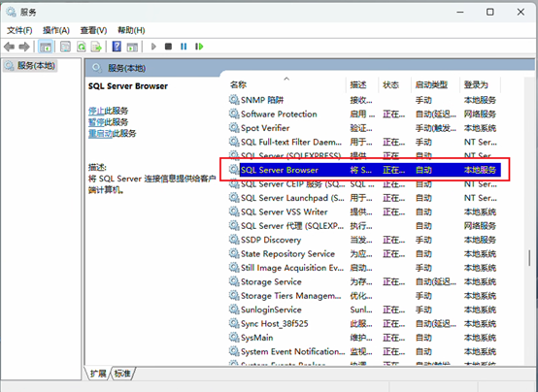This screenshot has width=538, height=392.
Task: Select 服务(本地) in the left tree
Action: point(36,66)
